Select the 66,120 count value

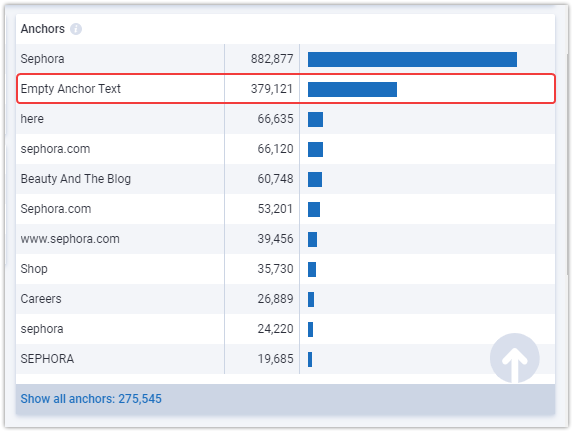(x=275, y=149)
